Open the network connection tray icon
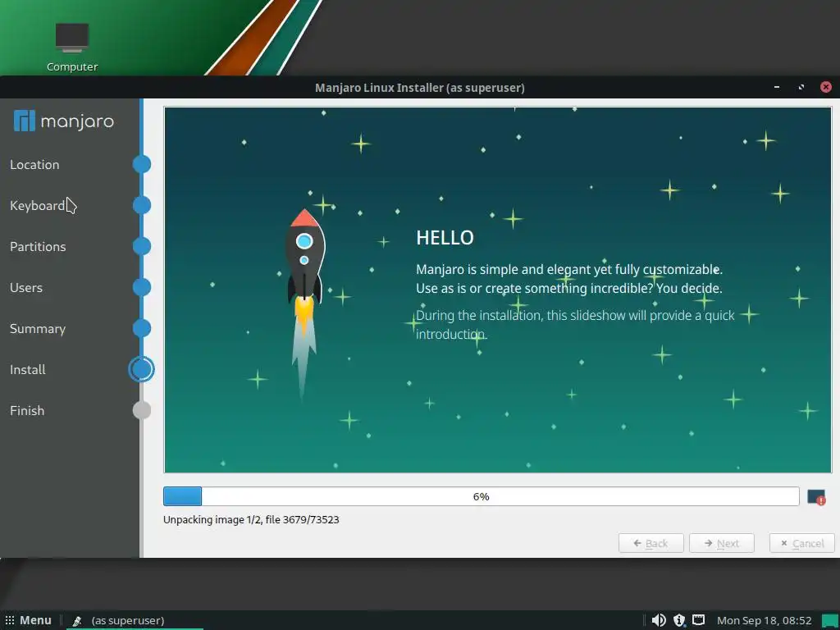The width and height of the screenshot is (840, 630). pos(699,620)
